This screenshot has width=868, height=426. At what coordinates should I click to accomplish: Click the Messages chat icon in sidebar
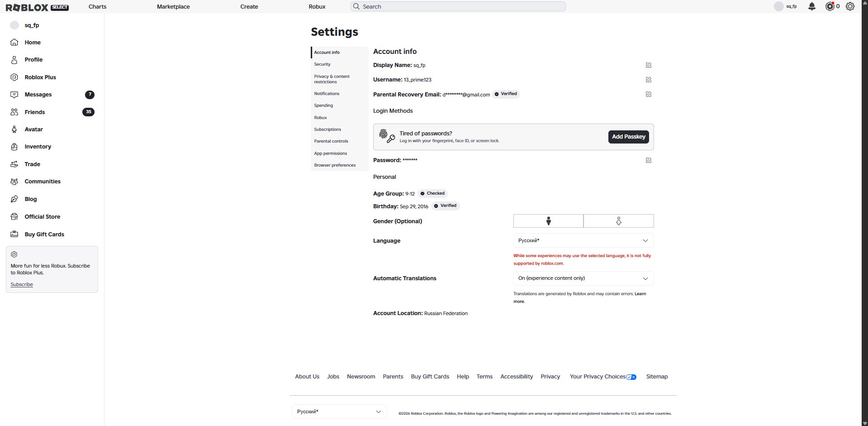coord(14,95)
